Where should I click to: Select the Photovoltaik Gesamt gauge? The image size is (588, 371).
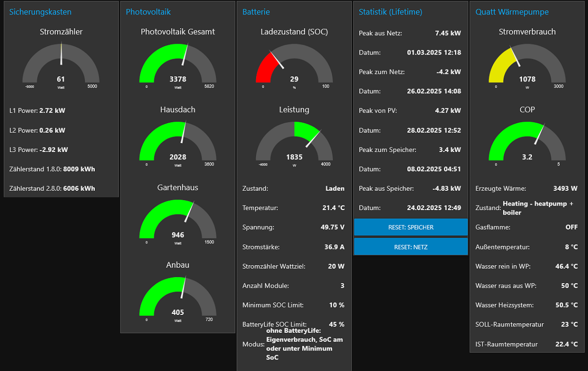(x=178, y=65)
